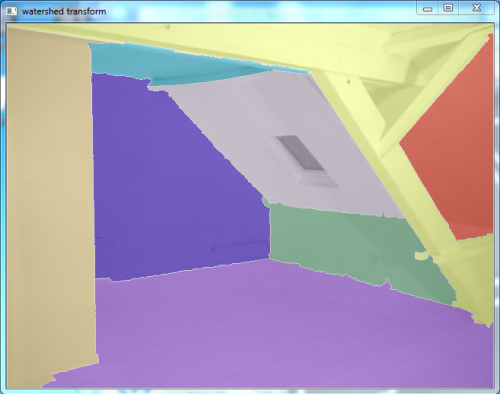
Task: Select the tan wall segment on the left
Action: 50,200
